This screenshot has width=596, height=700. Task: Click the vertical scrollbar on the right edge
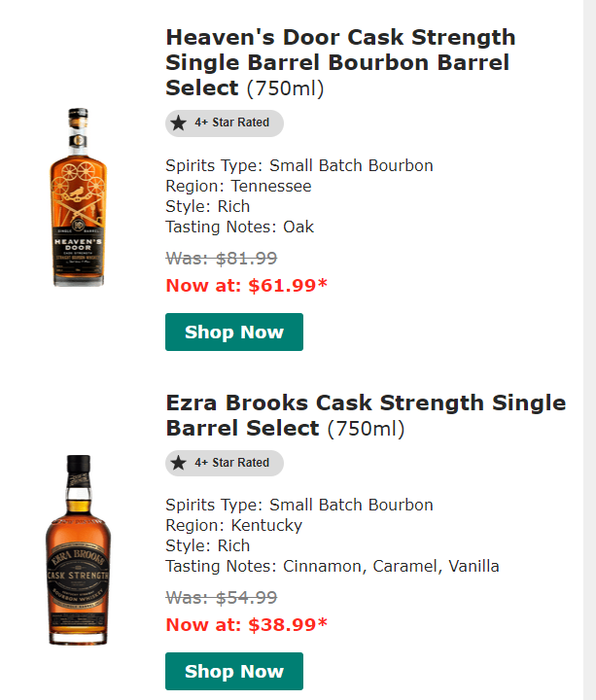pyautogui.click(x=589, y=350)
